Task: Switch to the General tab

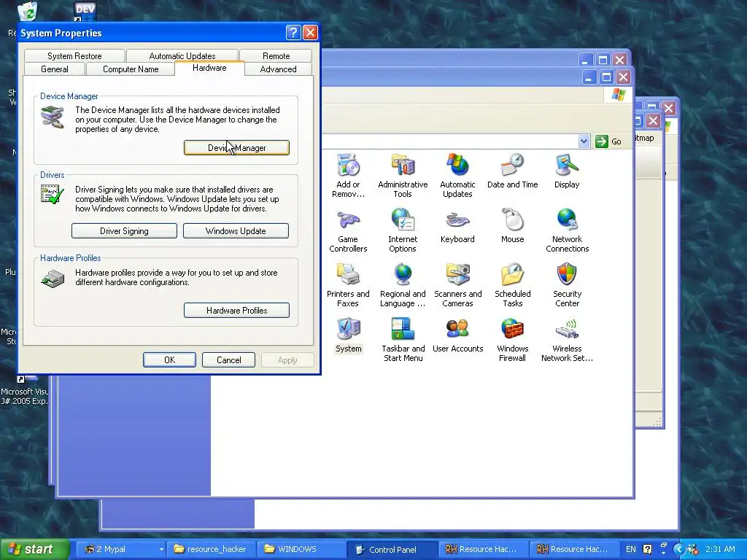Action: 54,69
